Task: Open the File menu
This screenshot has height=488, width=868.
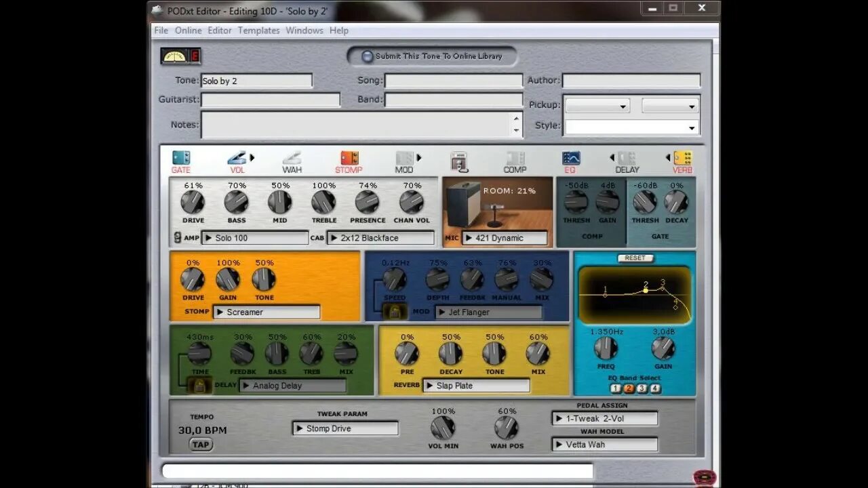Action: 161,30
